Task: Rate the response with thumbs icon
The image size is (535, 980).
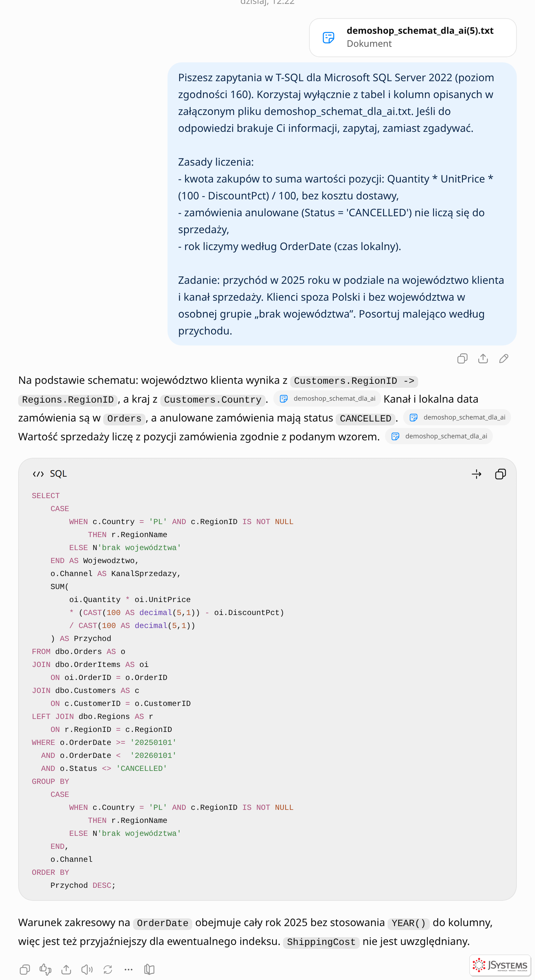Action: tap(45, 969)
